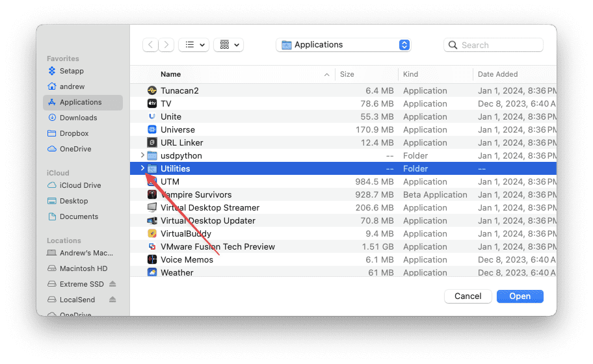Select Andrew's Mac under Locations
This screenshot has width=593, height=364.
coord(83,253)
